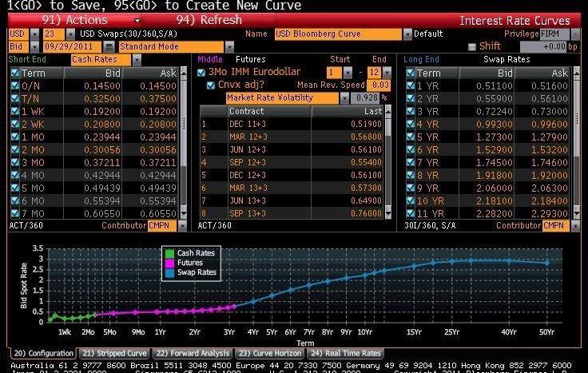The image size is (588, 373).
Task: Go to the Real Time Rates tab
Action: tap(345, 353)
